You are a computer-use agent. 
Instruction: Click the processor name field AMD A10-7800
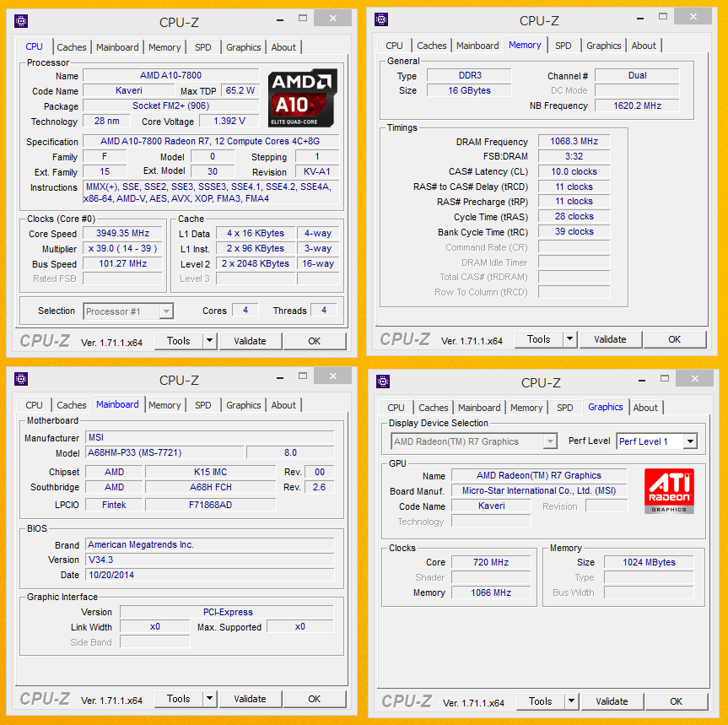tap(171, 75)
